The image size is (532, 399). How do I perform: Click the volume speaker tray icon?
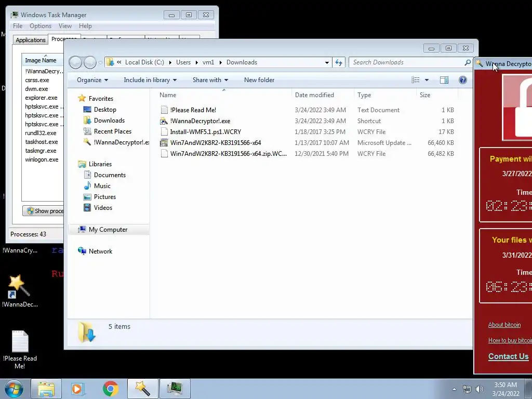[479, 389]
